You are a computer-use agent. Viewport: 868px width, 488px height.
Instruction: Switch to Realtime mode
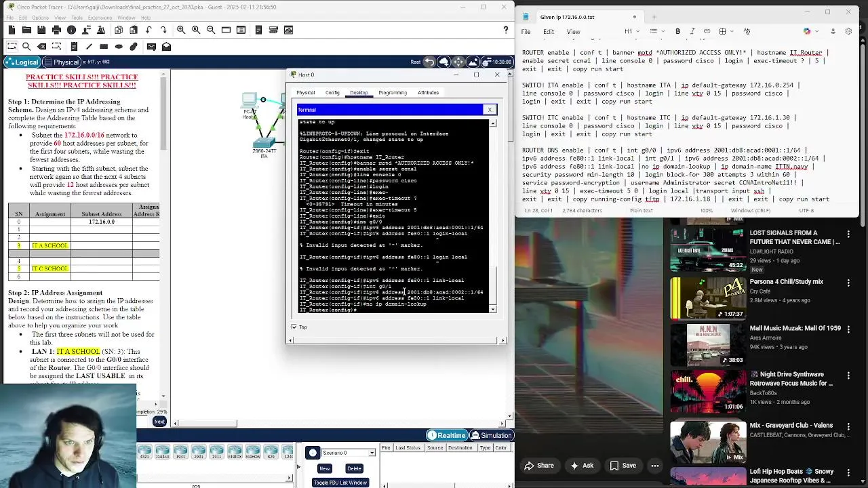click(x=447, y=435)
